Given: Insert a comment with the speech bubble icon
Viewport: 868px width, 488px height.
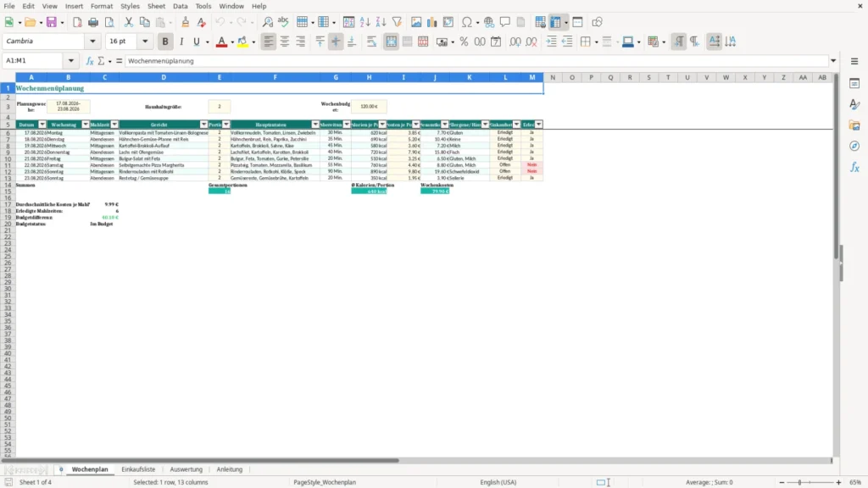Looking at the screenshot, I should (505, 22).
